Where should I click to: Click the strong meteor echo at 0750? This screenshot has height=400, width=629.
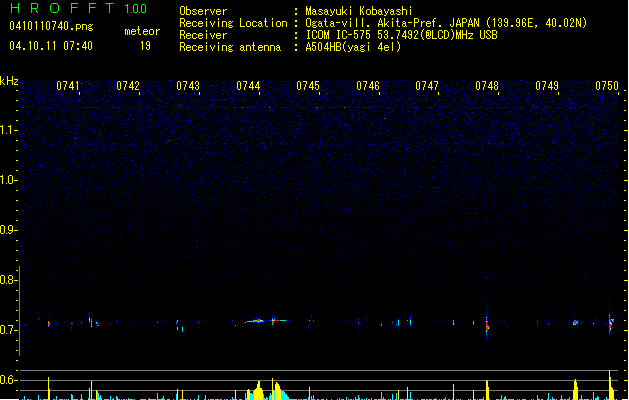pos(610,324)
